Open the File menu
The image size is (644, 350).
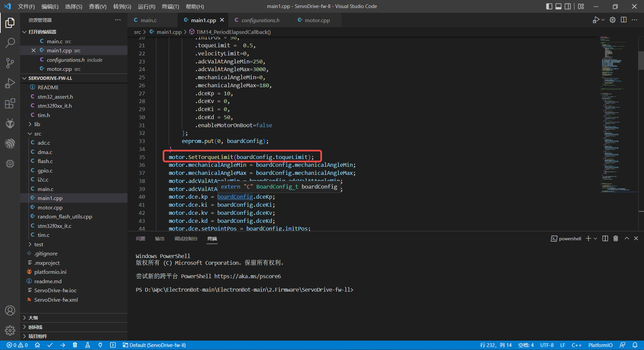(x=26, y=6)
